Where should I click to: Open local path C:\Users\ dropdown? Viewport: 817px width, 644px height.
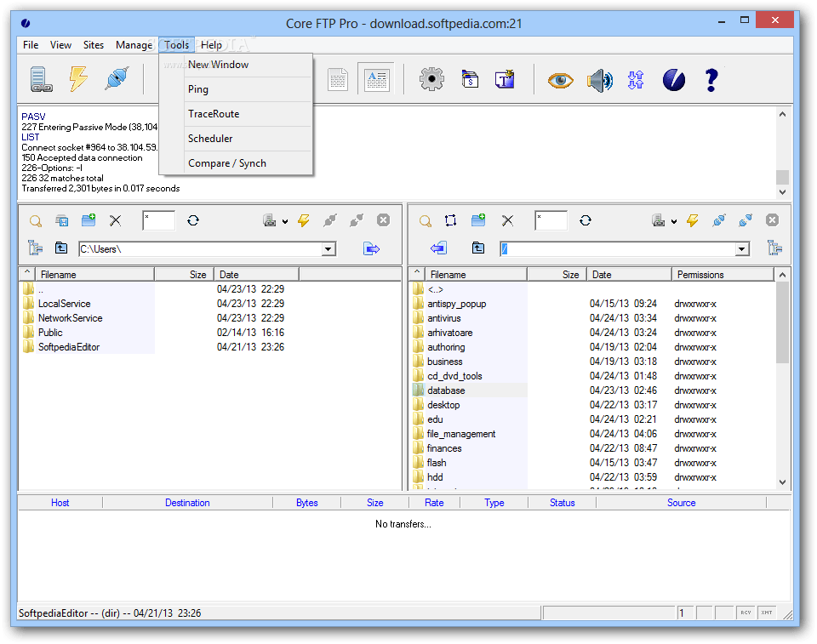pyautogui.click(x=328, y=249)
